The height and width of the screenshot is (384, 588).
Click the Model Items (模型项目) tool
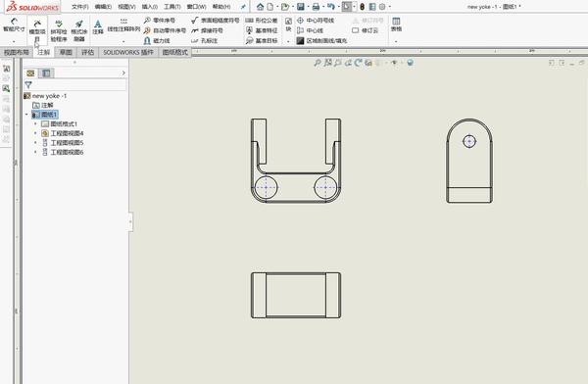[x=37, y=30]
